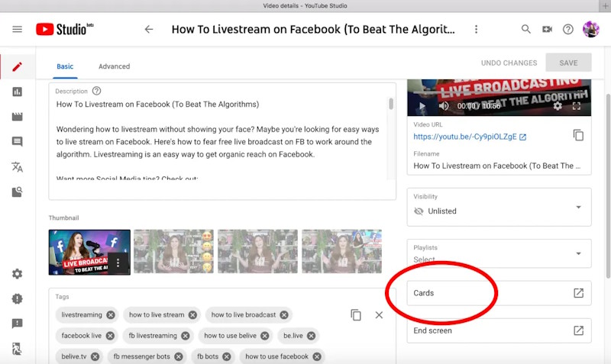The image size is (611, 364).
Task: Remove the 'how to use belive' tag
Action: click(264, 336)
